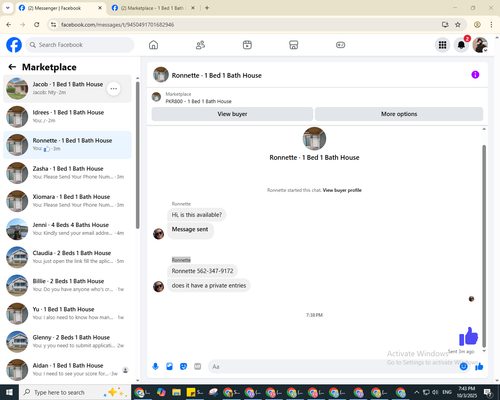Go to the Home feed icon

153,45
